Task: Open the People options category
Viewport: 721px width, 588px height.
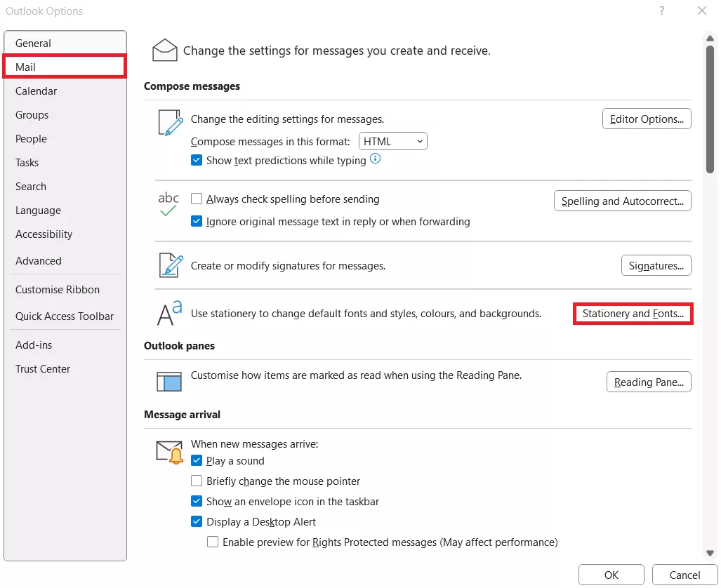Action: tap(65, 139)
